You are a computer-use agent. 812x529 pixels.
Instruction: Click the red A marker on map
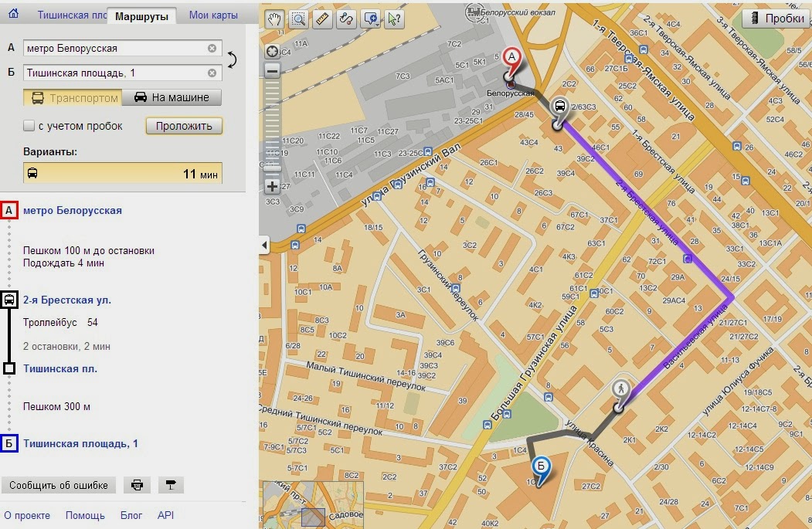point(511,59)
